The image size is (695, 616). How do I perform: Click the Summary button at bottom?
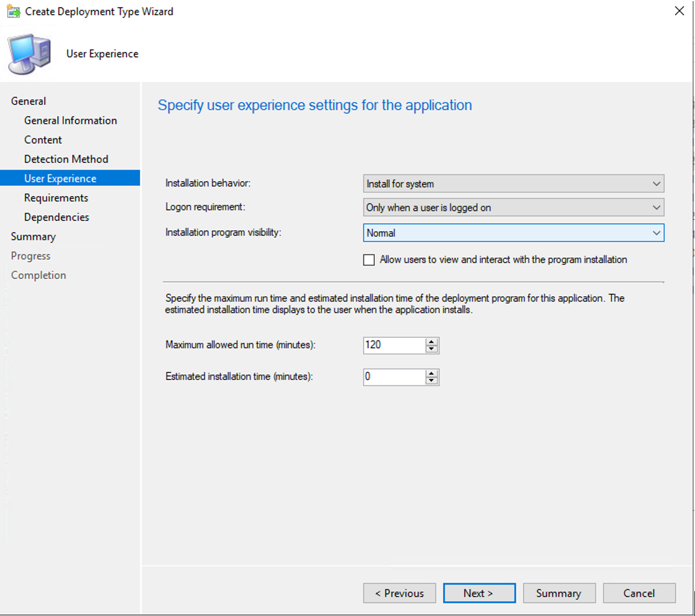[559, 593]
